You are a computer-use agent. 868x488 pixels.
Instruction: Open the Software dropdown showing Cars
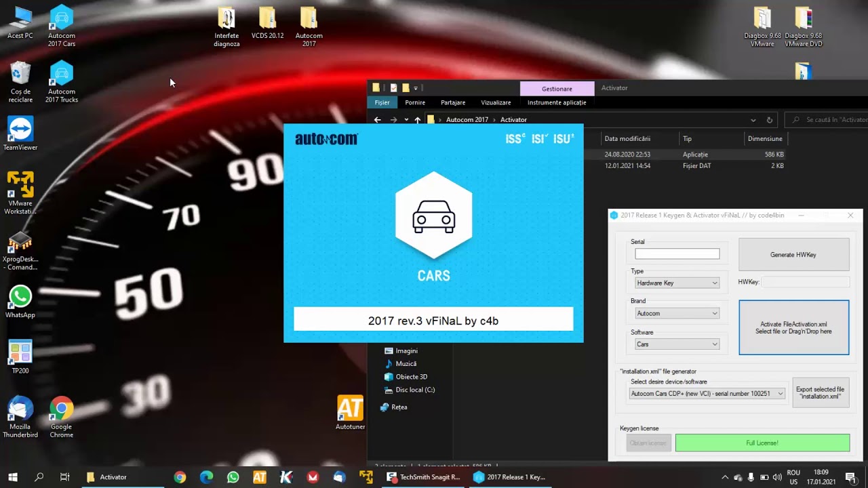tap(677, 344)
